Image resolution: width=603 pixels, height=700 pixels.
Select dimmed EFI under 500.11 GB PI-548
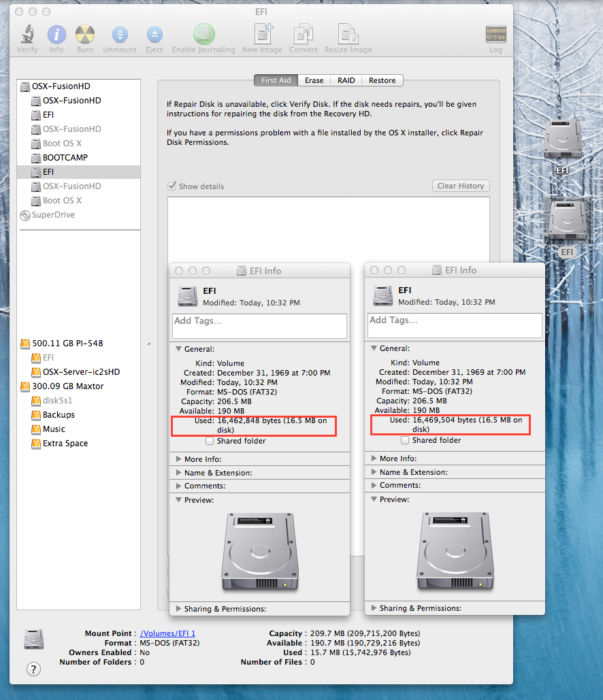point(48,358)
